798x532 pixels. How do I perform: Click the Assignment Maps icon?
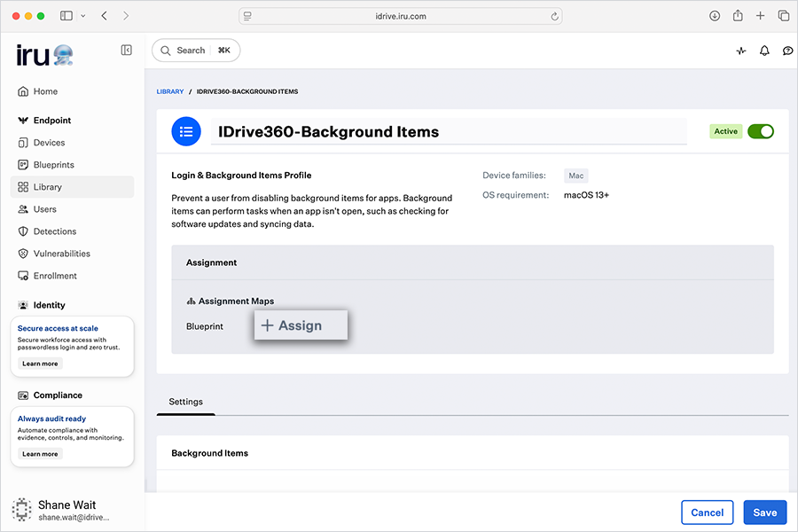(191, 301)
